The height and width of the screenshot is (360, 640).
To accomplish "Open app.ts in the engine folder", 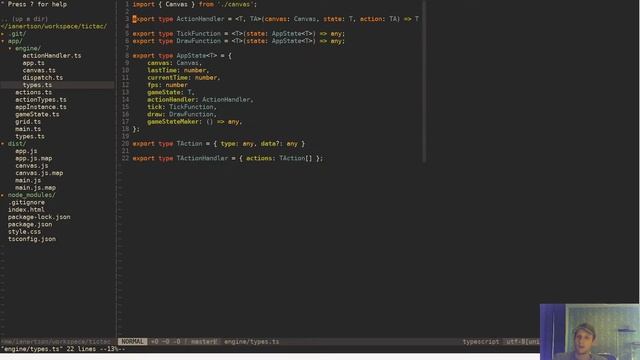I will 33,63.
